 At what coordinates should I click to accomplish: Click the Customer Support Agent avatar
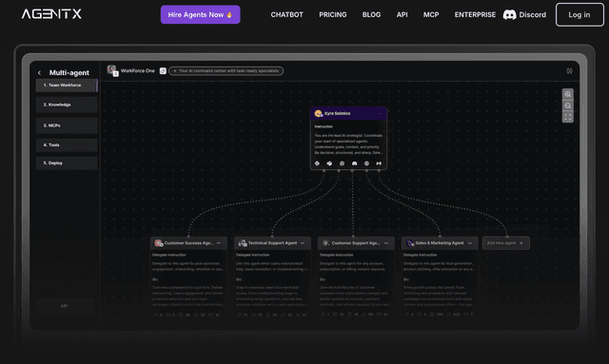click(x=325, y=243)
